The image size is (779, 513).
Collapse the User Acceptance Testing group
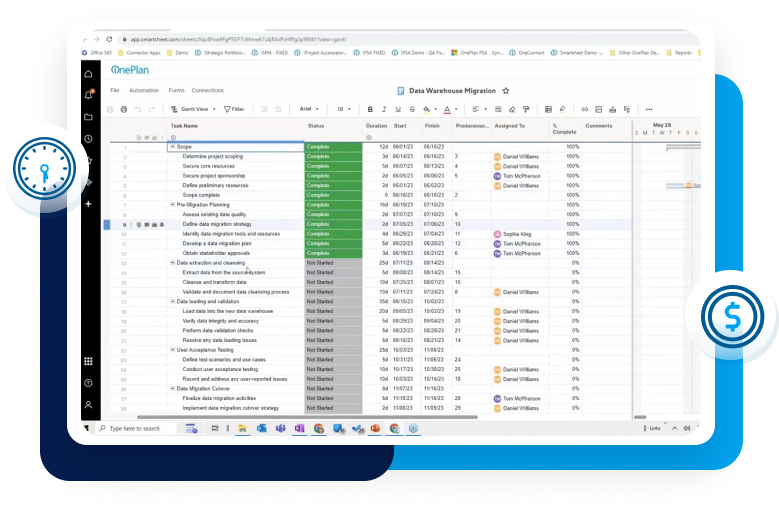[x=172, y=350]
